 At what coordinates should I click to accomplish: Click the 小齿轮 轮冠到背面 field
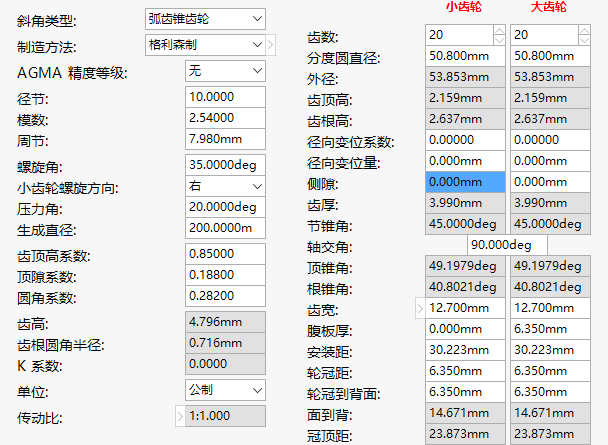tap(465, 392)
